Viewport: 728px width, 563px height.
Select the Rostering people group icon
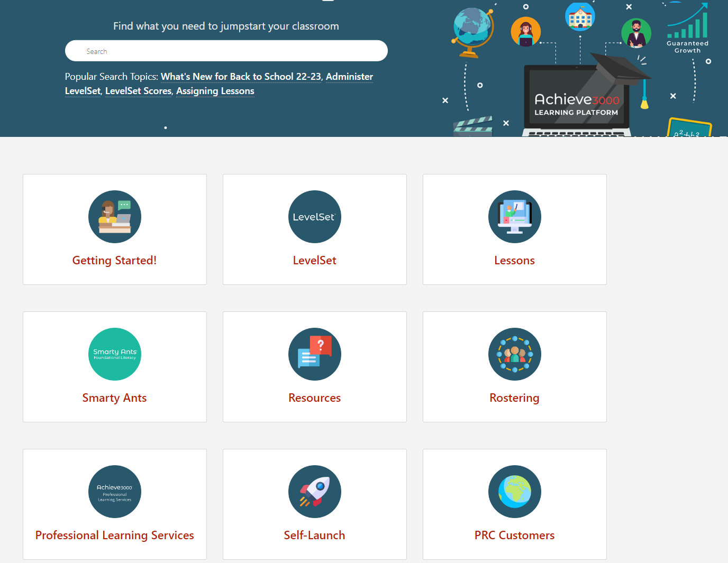(515, 354)
